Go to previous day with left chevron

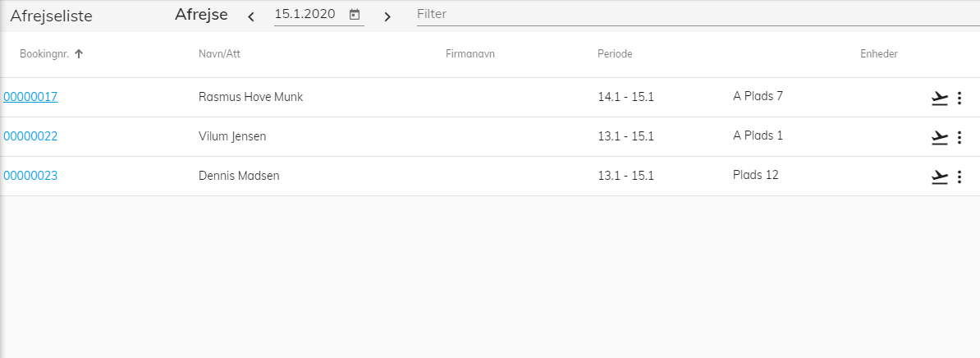pos(251,16)
